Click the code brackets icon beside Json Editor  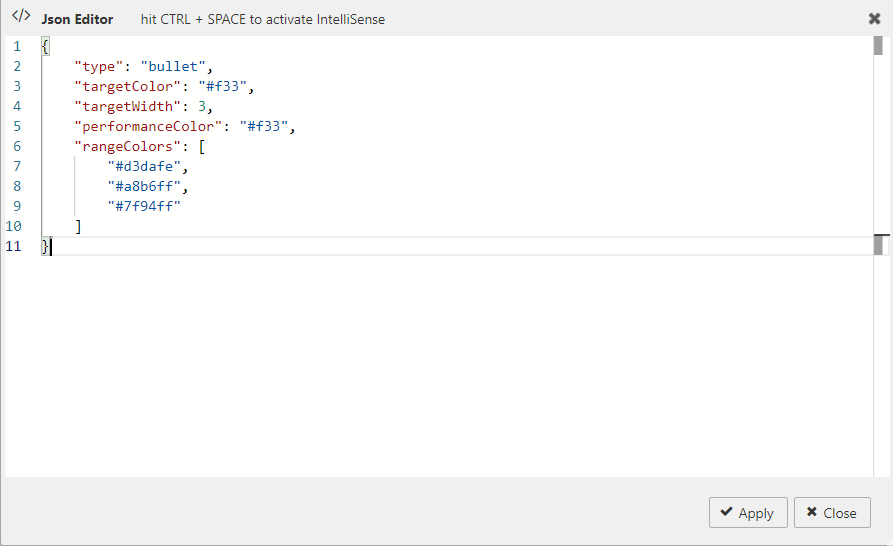[20, 18]
